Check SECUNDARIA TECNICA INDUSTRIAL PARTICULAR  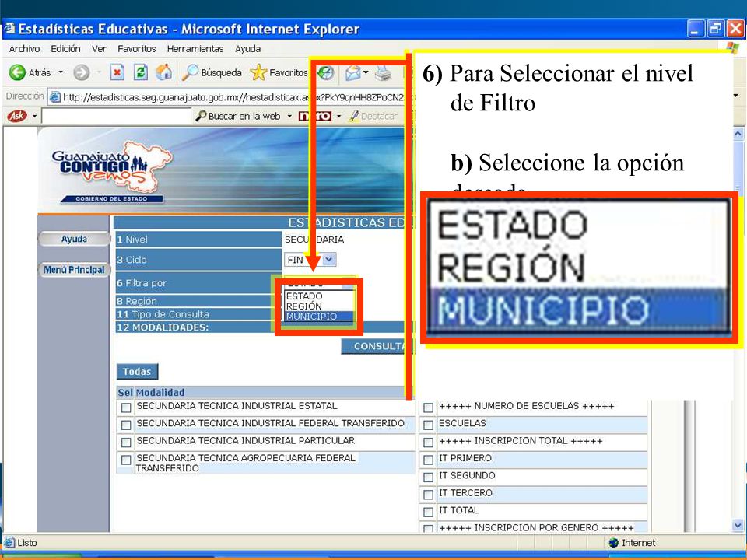click(126, 443)
